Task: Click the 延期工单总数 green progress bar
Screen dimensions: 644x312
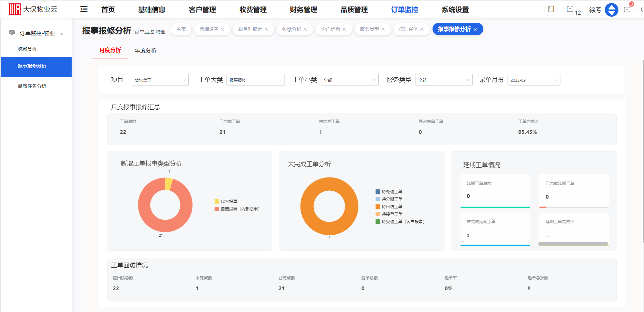Action: pos(495,207)
